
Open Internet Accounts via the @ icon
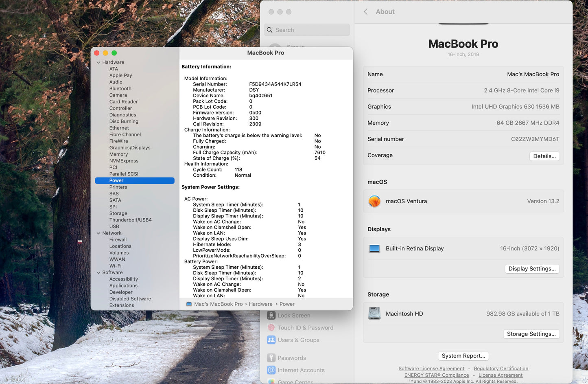point(271,370)
